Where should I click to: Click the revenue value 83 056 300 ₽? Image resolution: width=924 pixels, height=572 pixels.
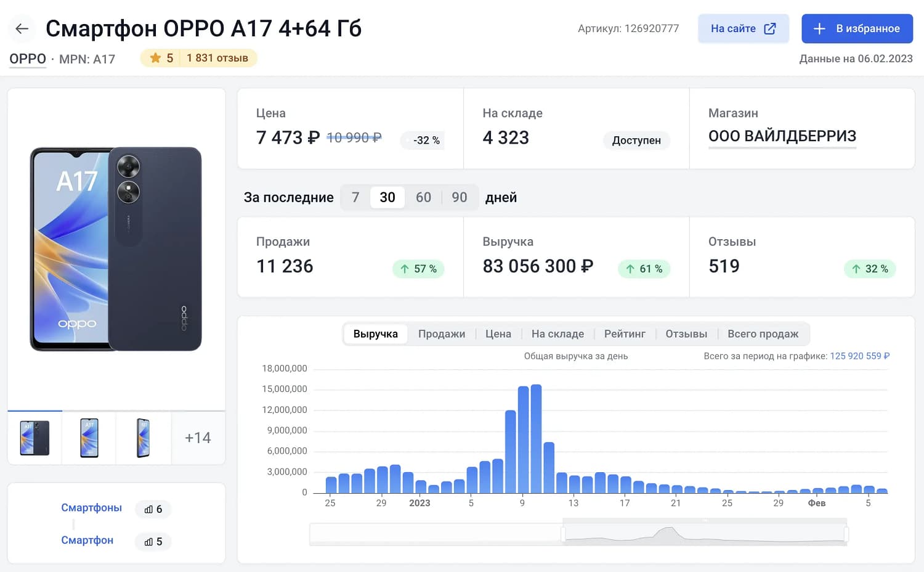click(538, 266)
